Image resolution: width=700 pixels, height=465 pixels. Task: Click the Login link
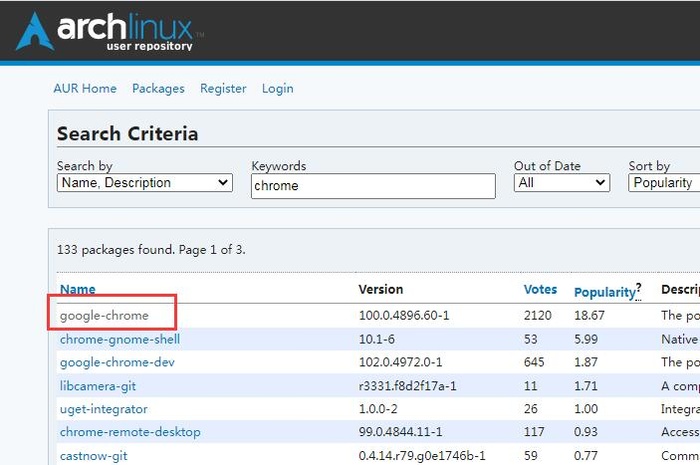(278, 88)
